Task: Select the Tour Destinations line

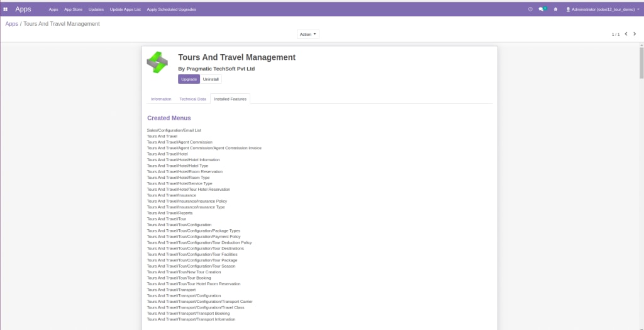Action: click(196, 249)
